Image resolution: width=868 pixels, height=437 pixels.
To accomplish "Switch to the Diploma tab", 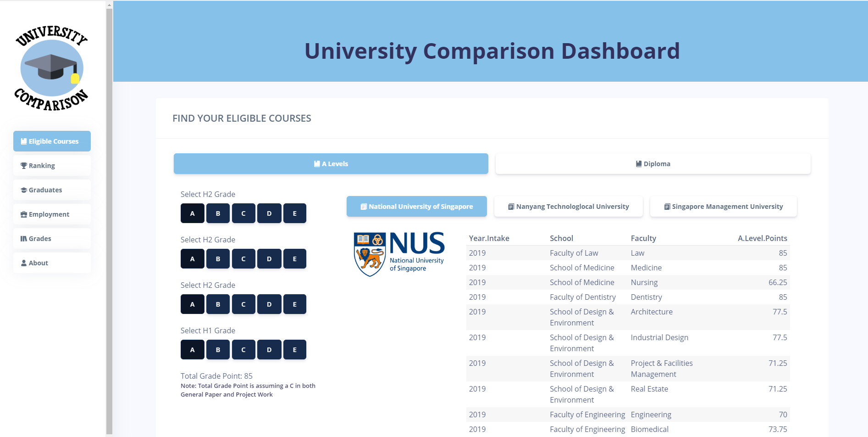I will [653, 164].
